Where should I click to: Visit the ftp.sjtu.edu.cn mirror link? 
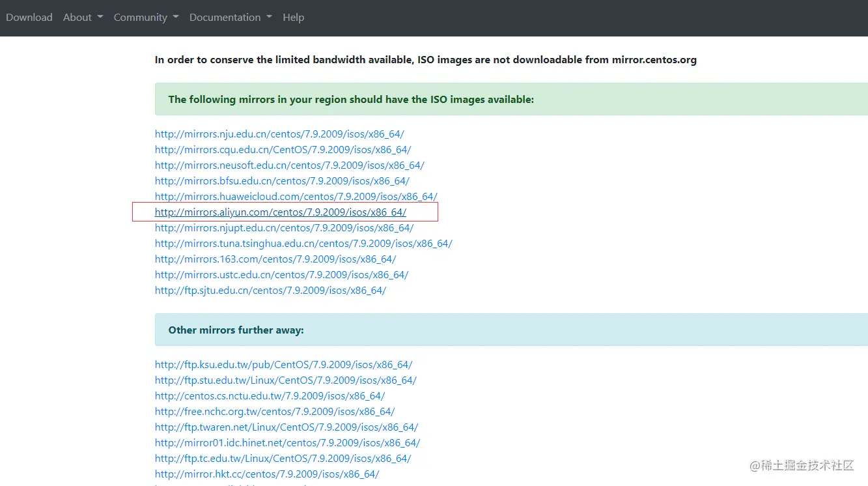pos(270,291)
